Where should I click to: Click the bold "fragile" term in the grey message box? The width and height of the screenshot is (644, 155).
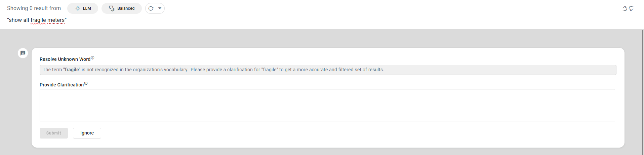(72, 70)
